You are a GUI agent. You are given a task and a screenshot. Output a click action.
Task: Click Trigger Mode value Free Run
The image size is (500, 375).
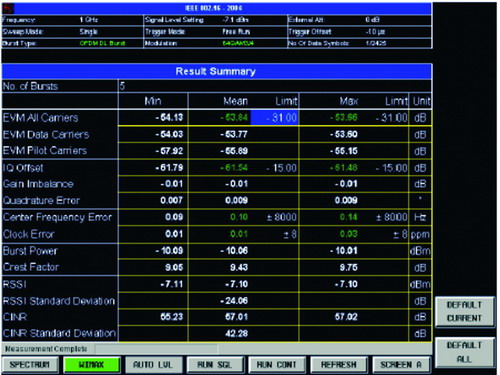click(x=236, y=32)
